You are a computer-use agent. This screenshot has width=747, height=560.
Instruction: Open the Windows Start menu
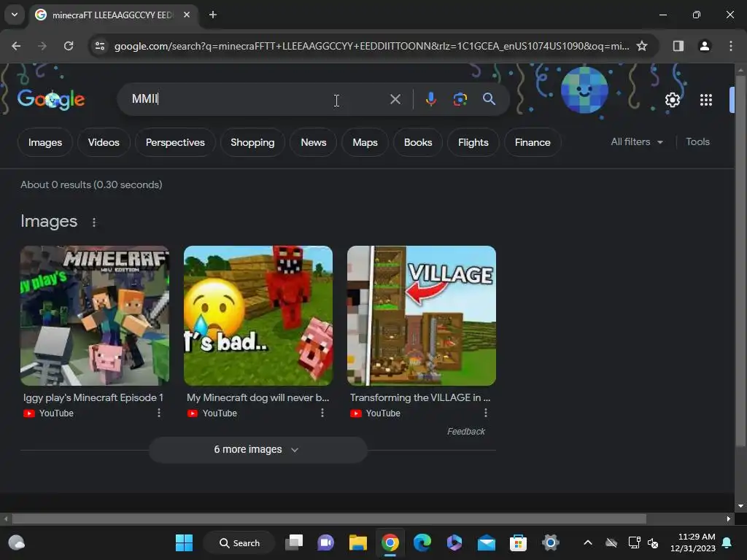pyautogui.click(x=184, y=542)
